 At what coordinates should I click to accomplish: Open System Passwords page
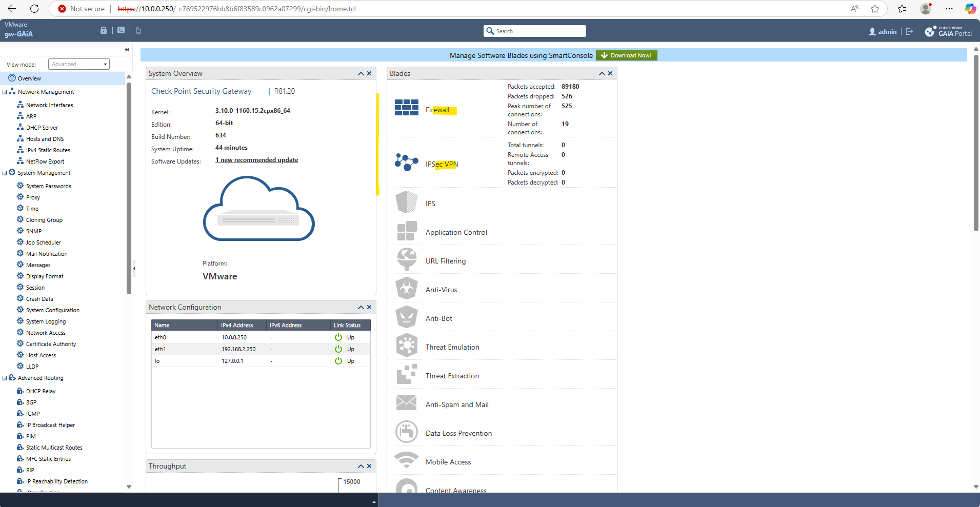tap(48, 186)
